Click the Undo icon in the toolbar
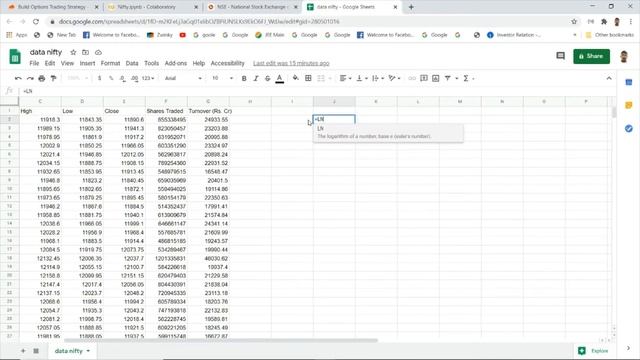The image size is (640, 360). pyautogui.click(x=18, y=78)
